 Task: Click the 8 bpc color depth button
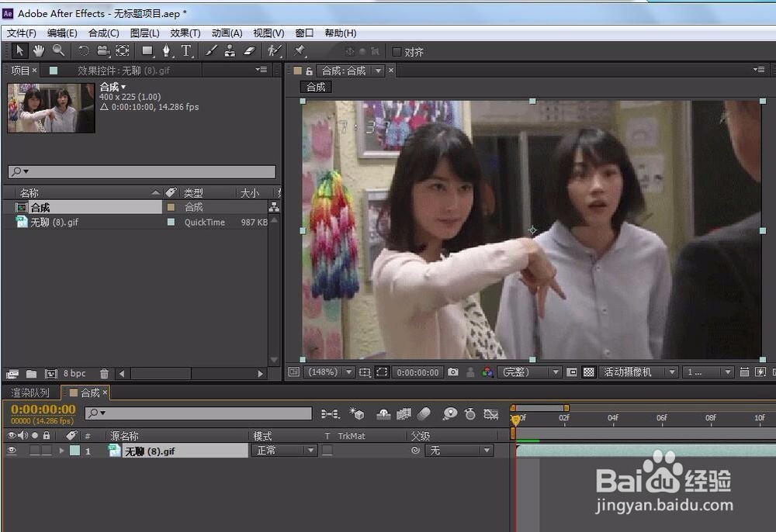tap(74, 374)
